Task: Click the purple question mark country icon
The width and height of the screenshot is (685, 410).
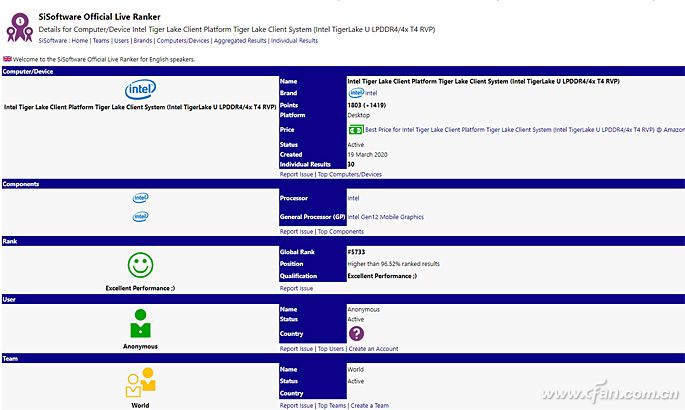Action: [x=356, y=334]
